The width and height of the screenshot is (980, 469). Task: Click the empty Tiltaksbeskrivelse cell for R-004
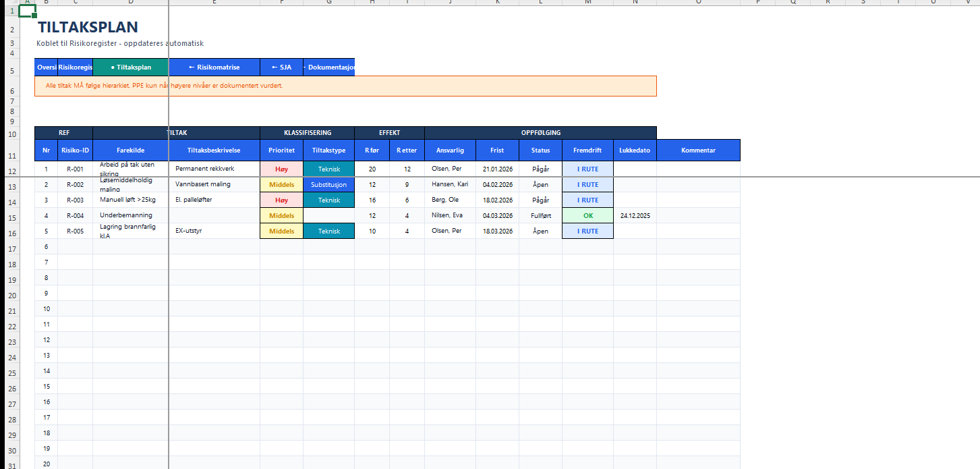(x=214, y=215)
